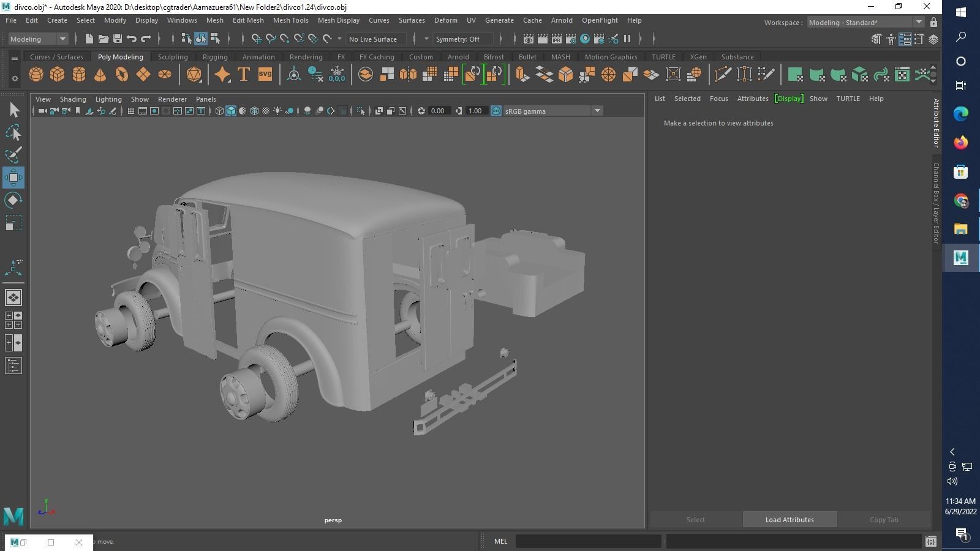Create a polygon plane from shelf
This screenshot has width=980, height=551.
pyautogui.click(x=143, y=75)
